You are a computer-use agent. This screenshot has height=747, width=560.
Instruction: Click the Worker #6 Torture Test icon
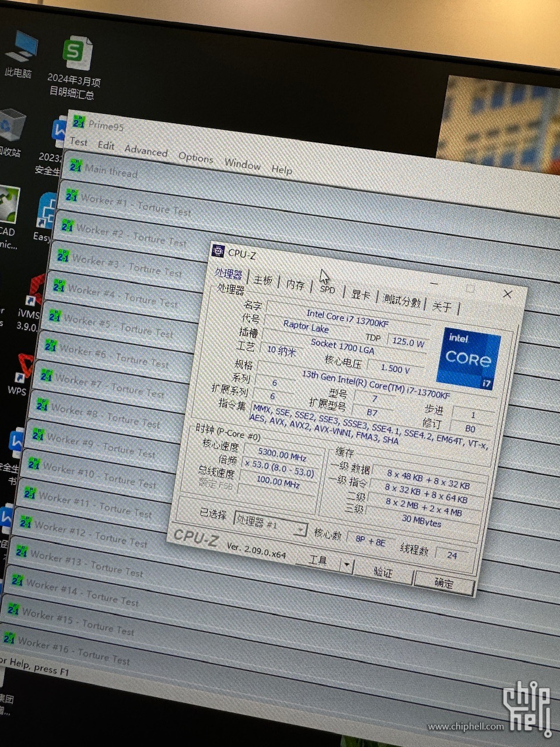50,345
